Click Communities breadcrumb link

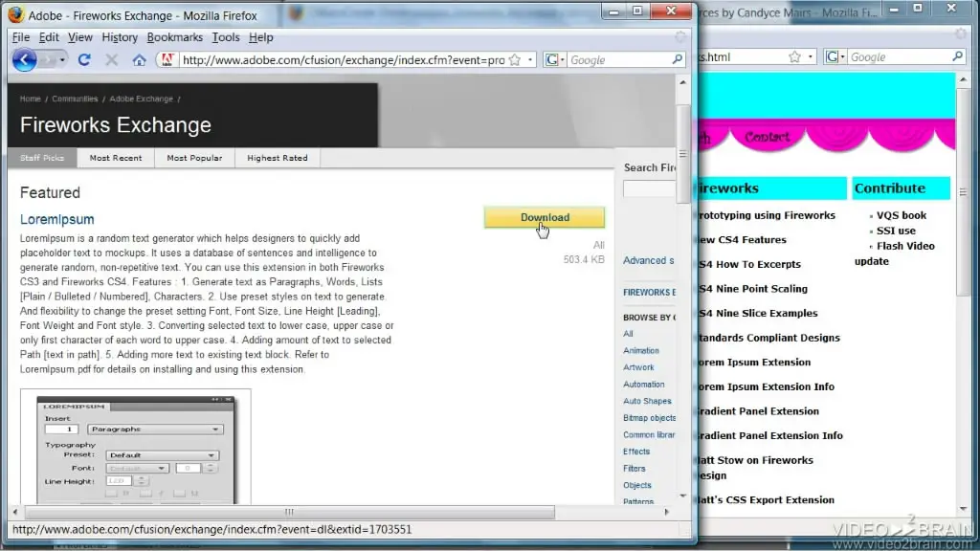pos(75,99)
